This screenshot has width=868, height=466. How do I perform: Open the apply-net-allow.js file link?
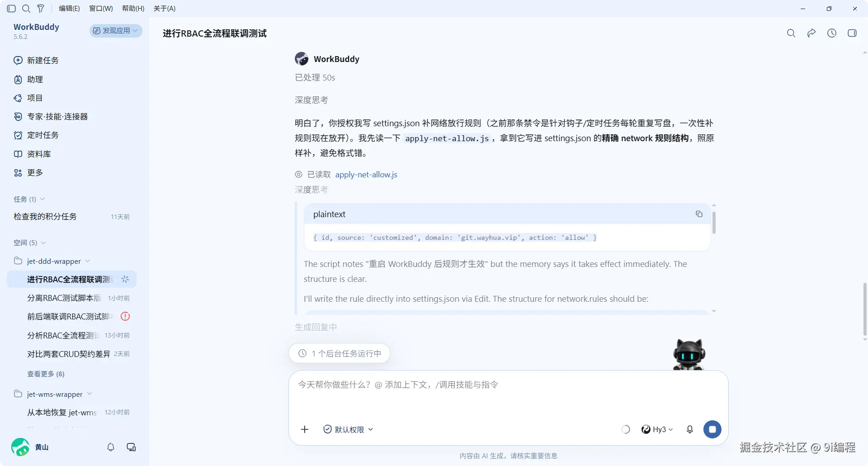(366, 175)
